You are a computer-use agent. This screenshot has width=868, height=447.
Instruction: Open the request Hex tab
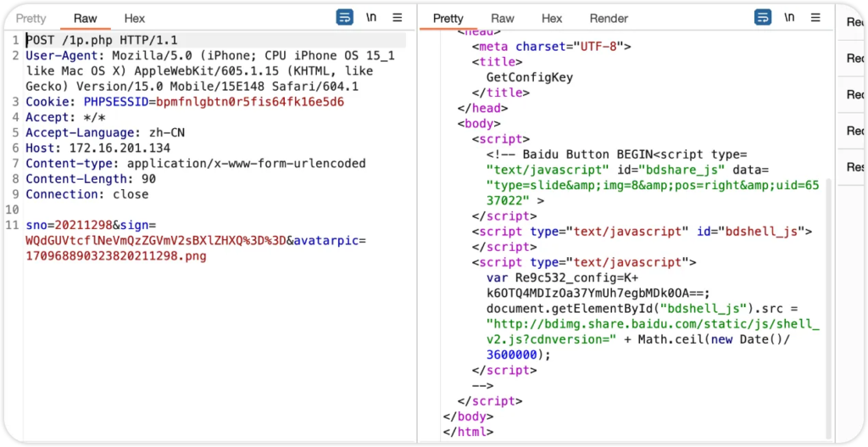135,19
